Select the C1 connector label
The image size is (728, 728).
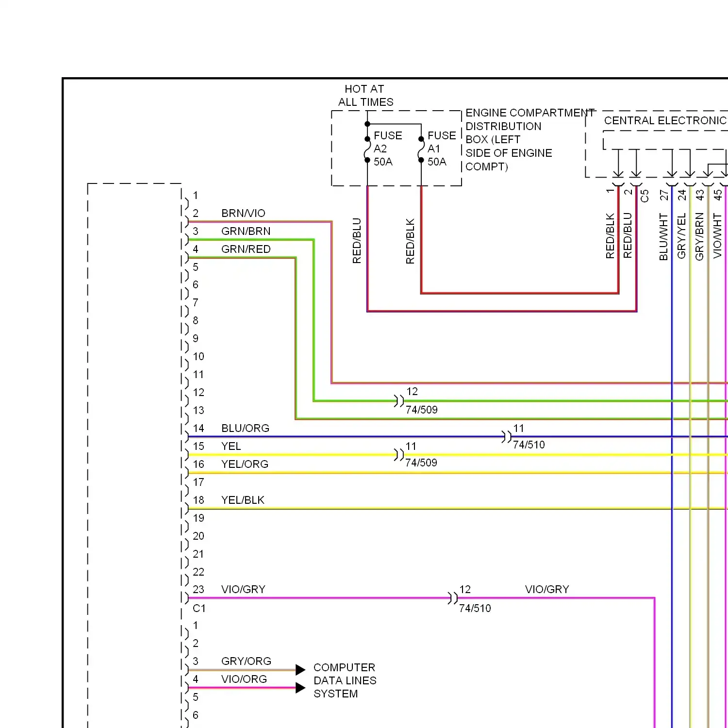coord(199,608)
